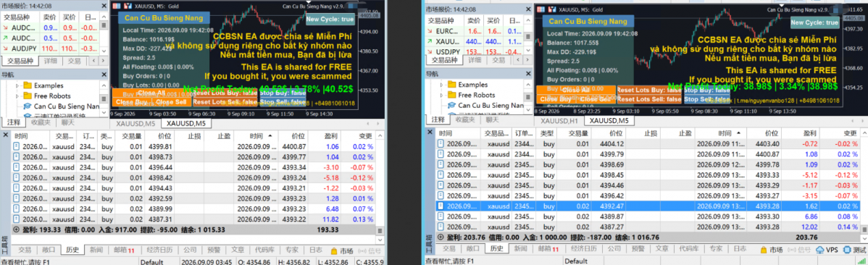Open 详细 tab in left market watch
The height and width of the screenshot is (265, 868).
click(x=51, y=61)
